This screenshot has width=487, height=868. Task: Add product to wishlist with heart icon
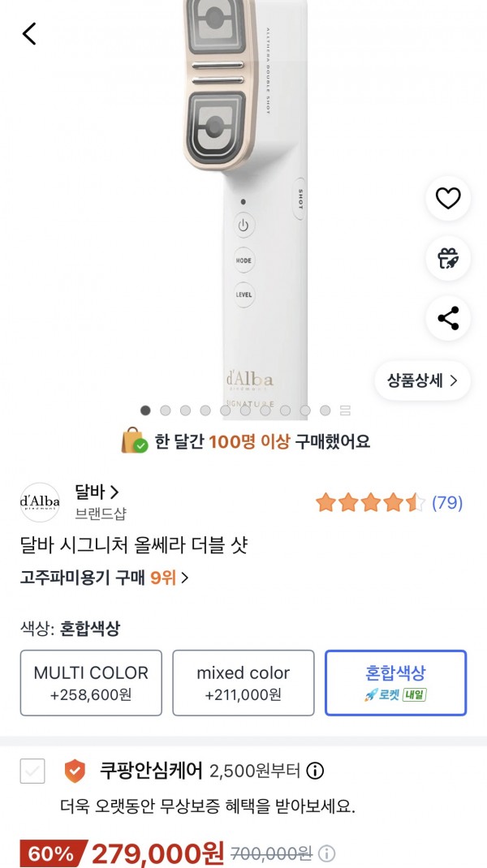click(x=448, y=198)
